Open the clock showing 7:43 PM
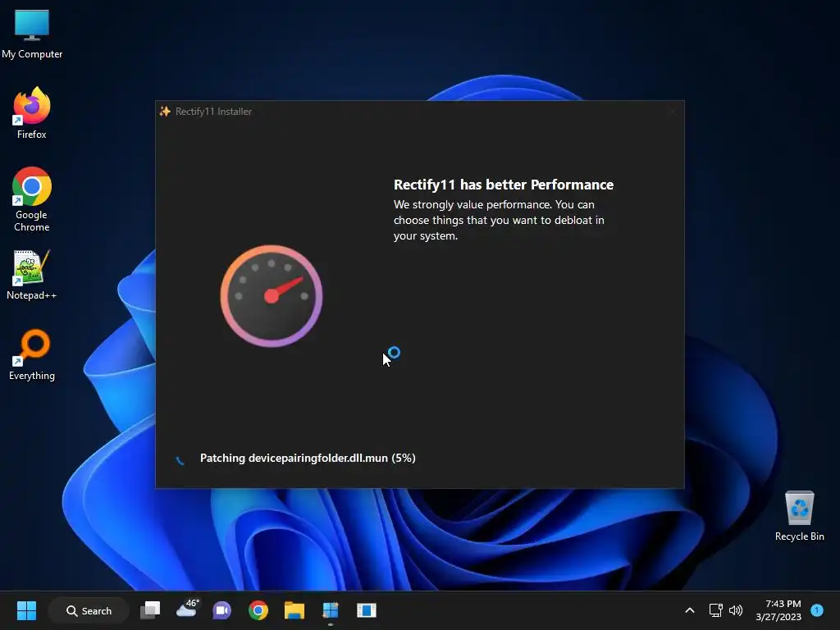 778,610
